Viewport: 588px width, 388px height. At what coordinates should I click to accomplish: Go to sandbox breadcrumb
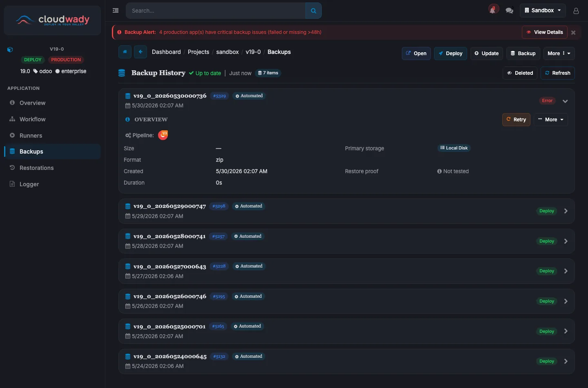tap(227, 52)
